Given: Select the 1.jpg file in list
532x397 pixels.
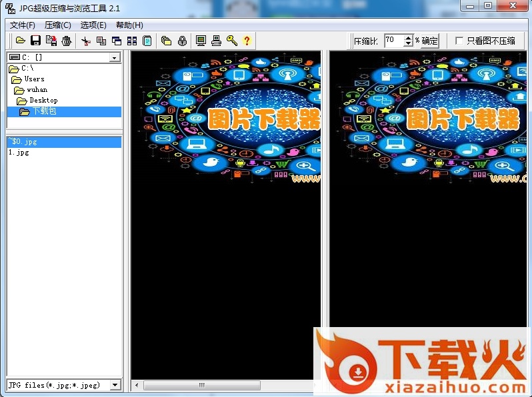Looking at the screenshot, I should (x=19, y=153).
